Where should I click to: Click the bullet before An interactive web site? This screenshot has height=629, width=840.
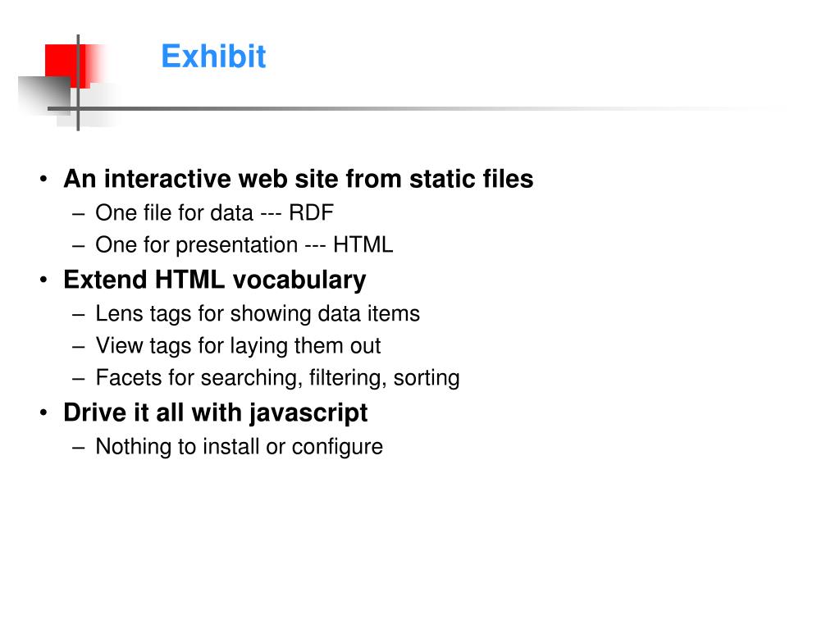point(43,180)
